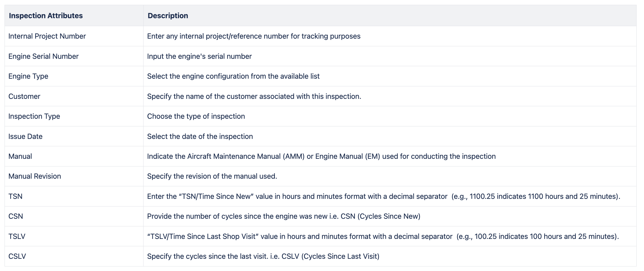Click "Select the date of the inspection" text
The height and width of the screenshot is (271, 644).
pyautogui.click(x=200, y=136)
